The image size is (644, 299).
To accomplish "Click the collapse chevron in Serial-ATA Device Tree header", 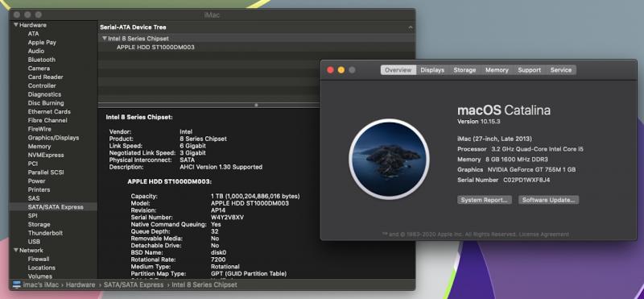I will (x=411, y=27).
